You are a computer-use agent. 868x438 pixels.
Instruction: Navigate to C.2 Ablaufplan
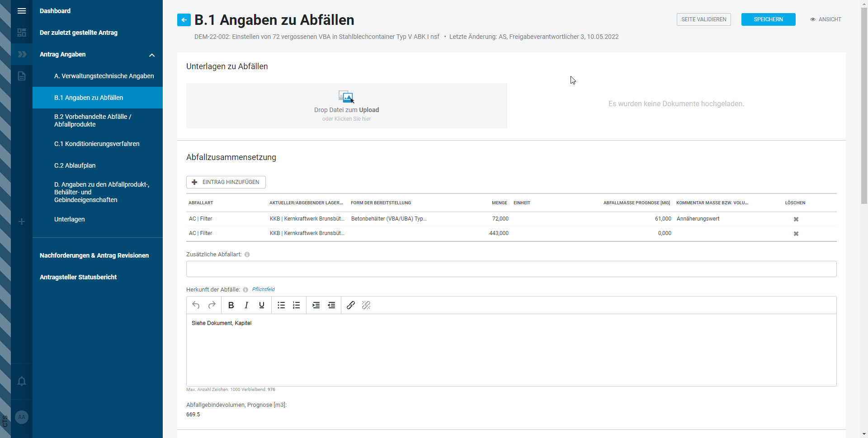(x=75, y=165)
